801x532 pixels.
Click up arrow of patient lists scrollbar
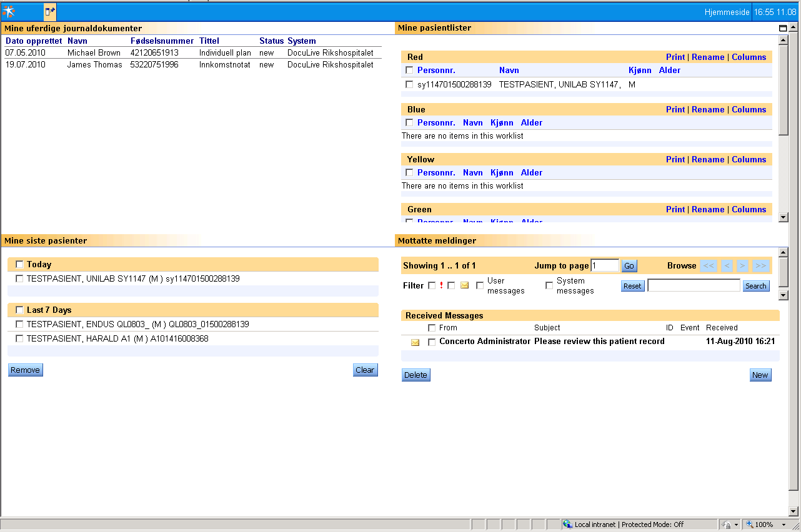point(784,40)
